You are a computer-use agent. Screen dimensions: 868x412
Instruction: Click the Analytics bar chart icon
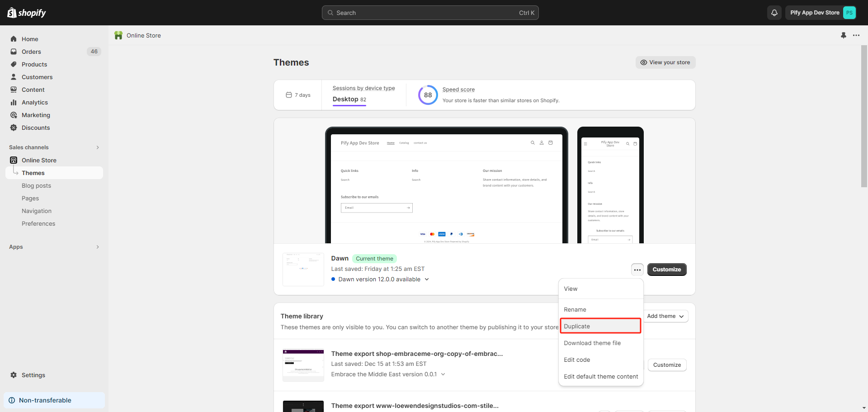click(x=14, y=102)
